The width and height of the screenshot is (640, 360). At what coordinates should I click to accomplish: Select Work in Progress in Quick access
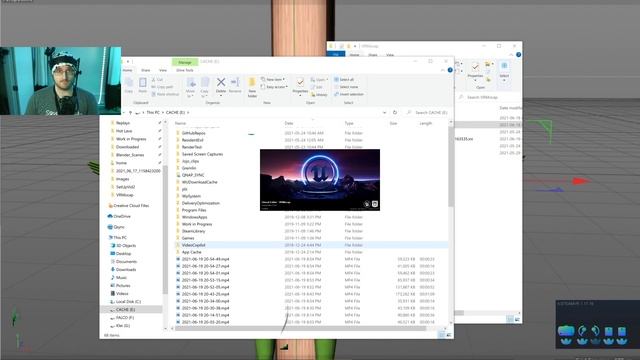pos(131,139)
